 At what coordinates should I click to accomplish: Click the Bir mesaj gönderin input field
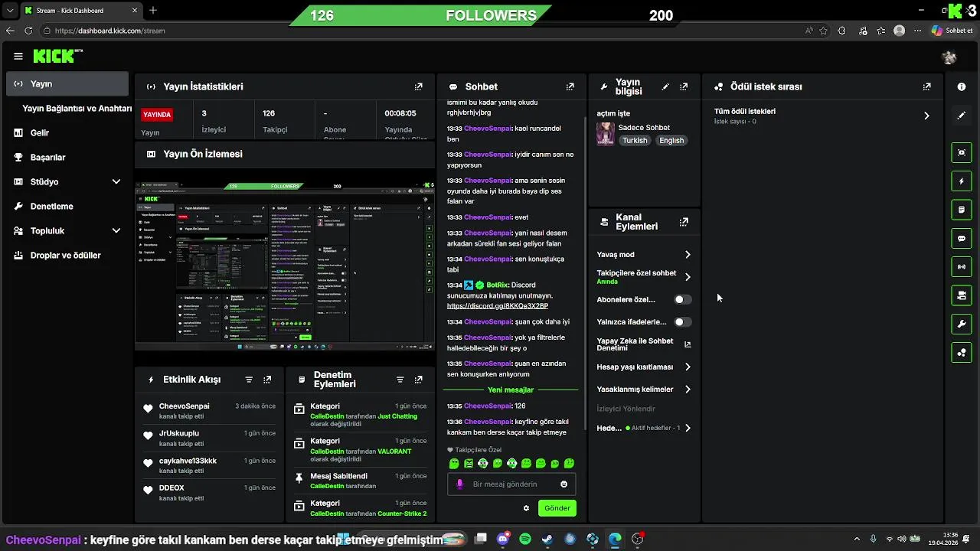(x=511, y=484)
